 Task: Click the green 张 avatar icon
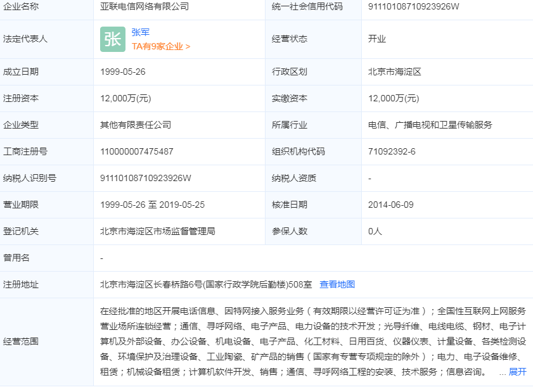pos(113,39)
